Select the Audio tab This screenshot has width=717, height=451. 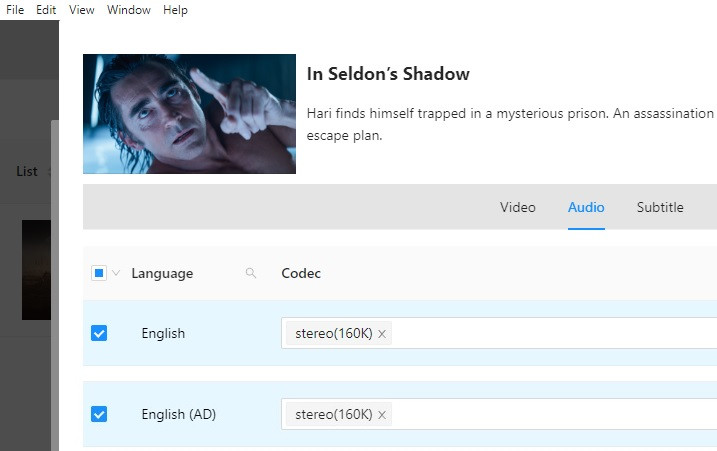point(586,207)
